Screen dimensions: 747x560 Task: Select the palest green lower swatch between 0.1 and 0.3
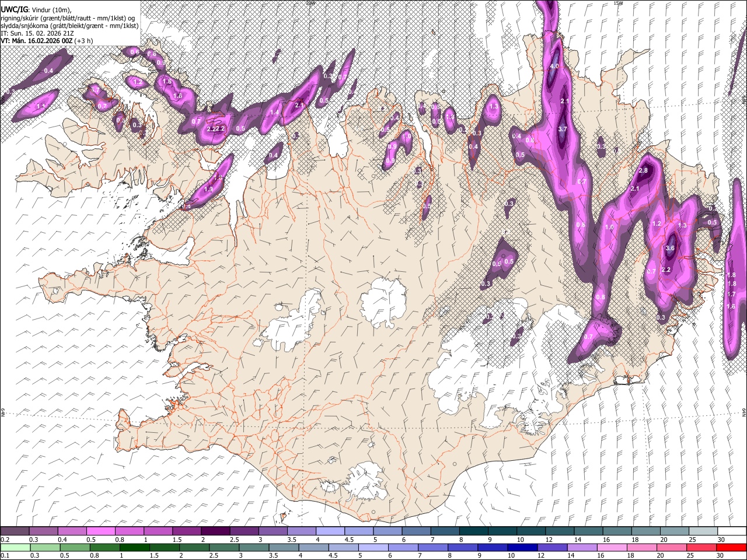[x=15, y=548]
